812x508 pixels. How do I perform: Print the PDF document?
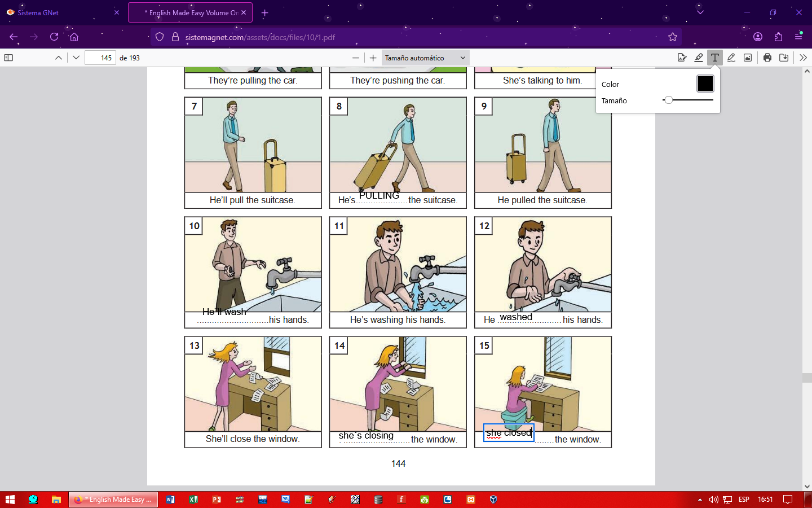point(767,58)
